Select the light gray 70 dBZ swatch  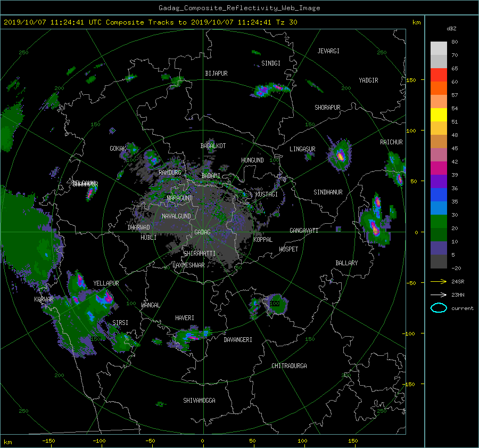coord(439,48)
